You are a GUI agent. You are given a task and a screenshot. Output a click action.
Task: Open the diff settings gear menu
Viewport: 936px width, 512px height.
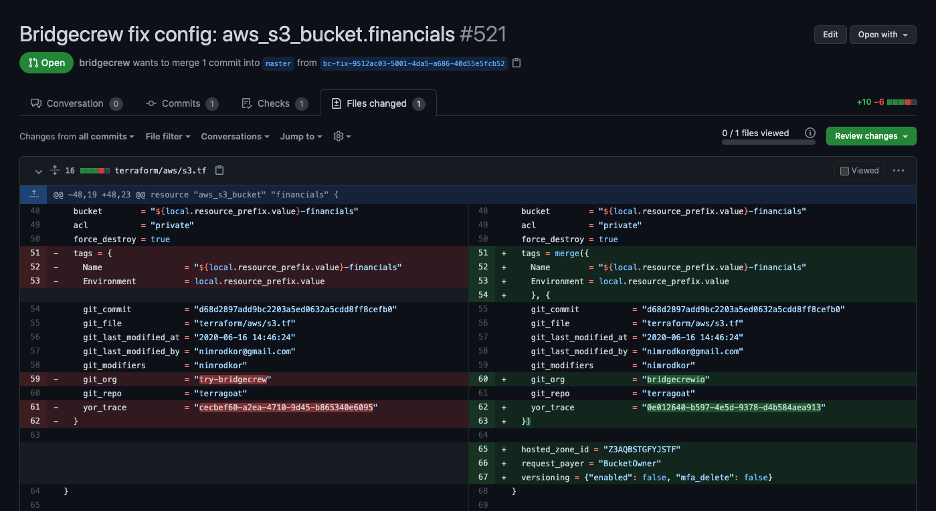(x=342, y=137)
